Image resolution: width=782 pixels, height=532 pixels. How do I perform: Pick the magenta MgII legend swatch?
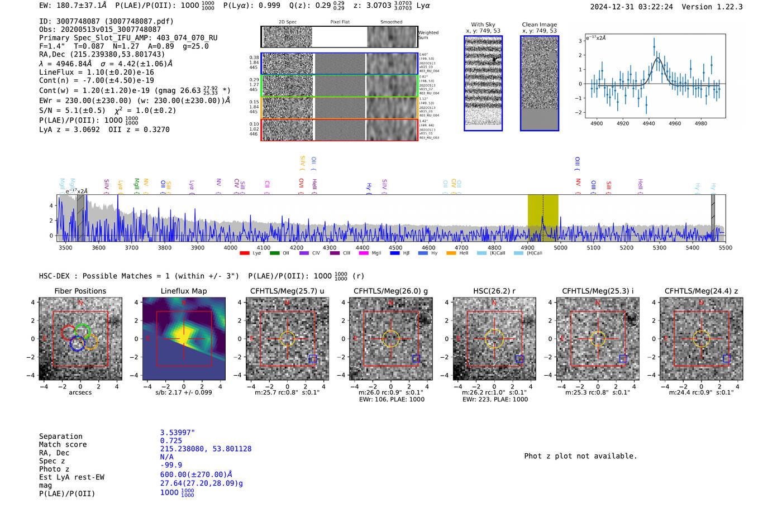pos(364,253)
